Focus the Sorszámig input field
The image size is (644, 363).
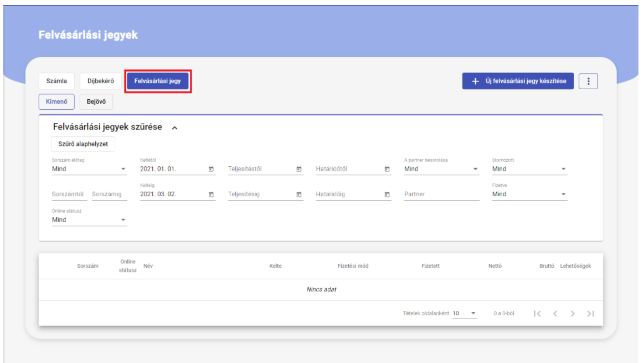coord(109,194)
